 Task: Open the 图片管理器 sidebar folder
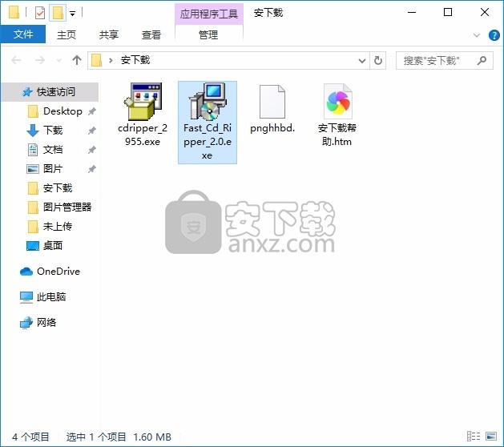(60, 207)
